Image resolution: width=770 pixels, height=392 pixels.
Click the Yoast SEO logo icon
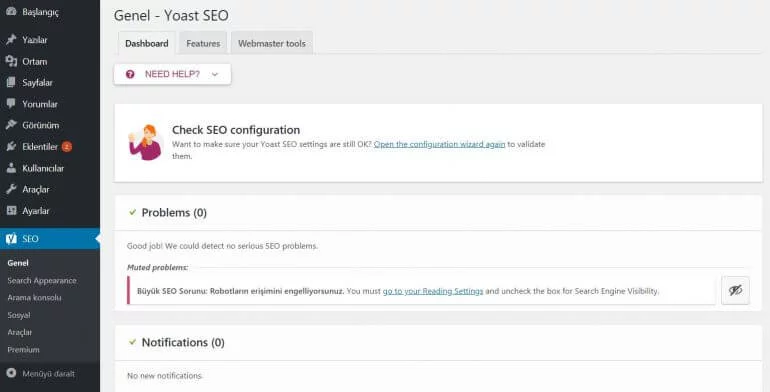tap(11, 239)
